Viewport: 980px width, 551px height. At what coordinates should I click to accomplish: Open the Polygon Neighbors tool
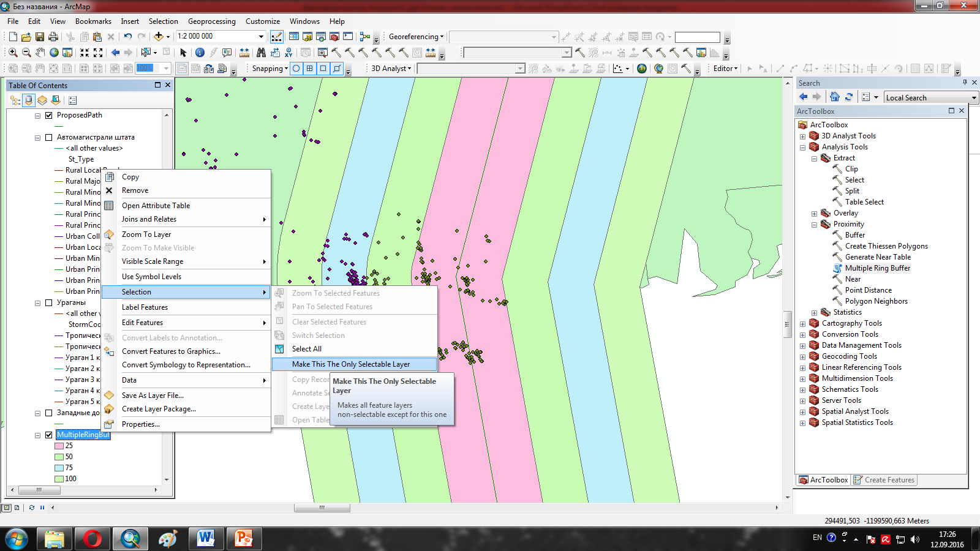click(876, 301)
